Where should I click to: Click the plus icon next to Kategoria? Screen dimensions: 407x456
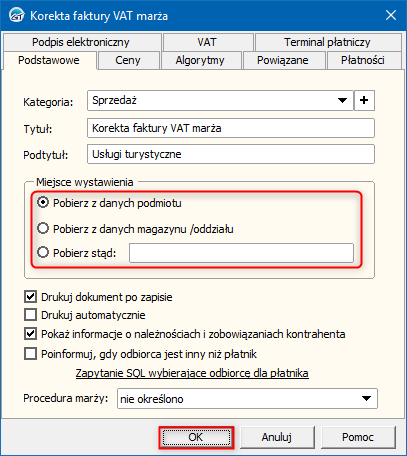364,100
